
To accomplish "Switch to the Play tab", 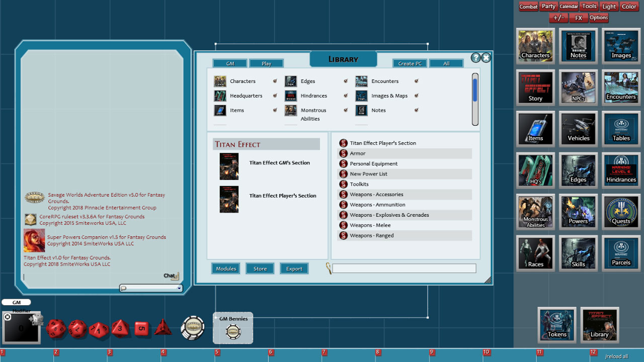I will pyautogui.click(x=266, y=63).
